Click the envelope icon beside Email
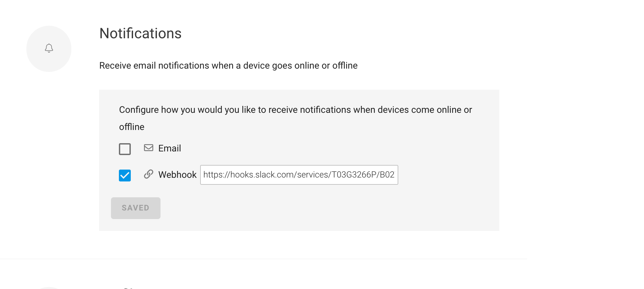The image size is (644, 289). 149,148
